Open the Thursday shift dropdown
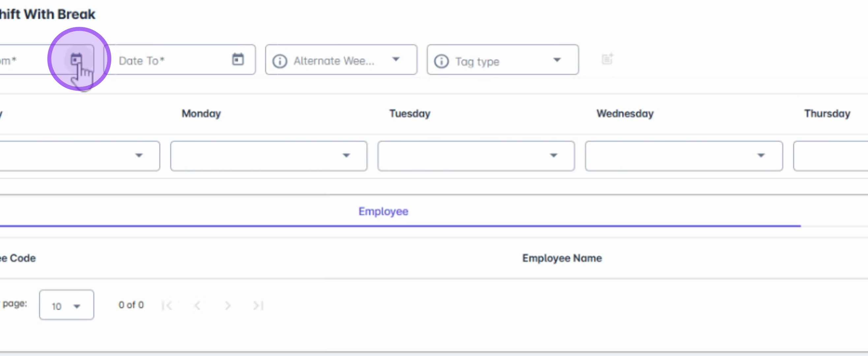Image resolution: width=868 pixels, height=356 pixels. tap(831, 156)
